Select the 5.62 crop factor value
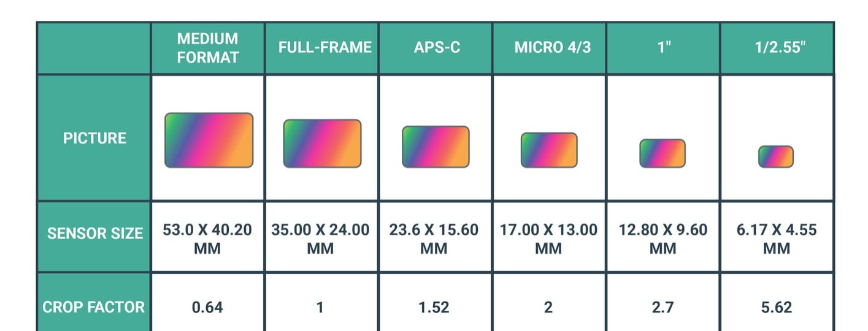This screenshot has height=331, width=868. [776, 307]
